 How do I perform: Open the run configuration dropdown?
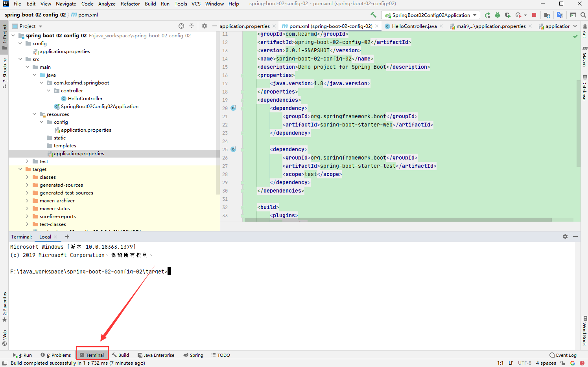(430, 15)
